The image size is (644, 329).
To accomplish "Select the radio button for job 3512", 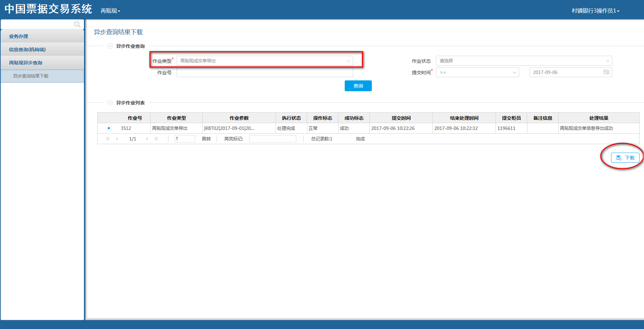I will click(109, 128).
